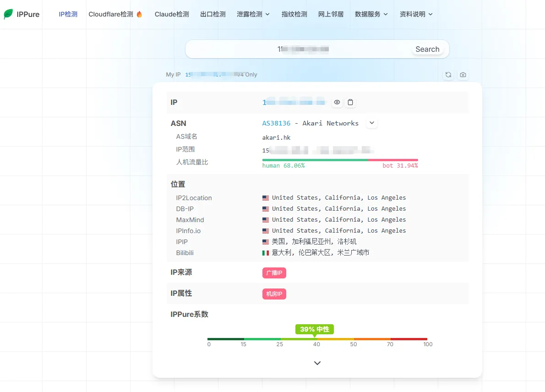
Task: Open the Claude检测 nav item
Action: (172, 14)
